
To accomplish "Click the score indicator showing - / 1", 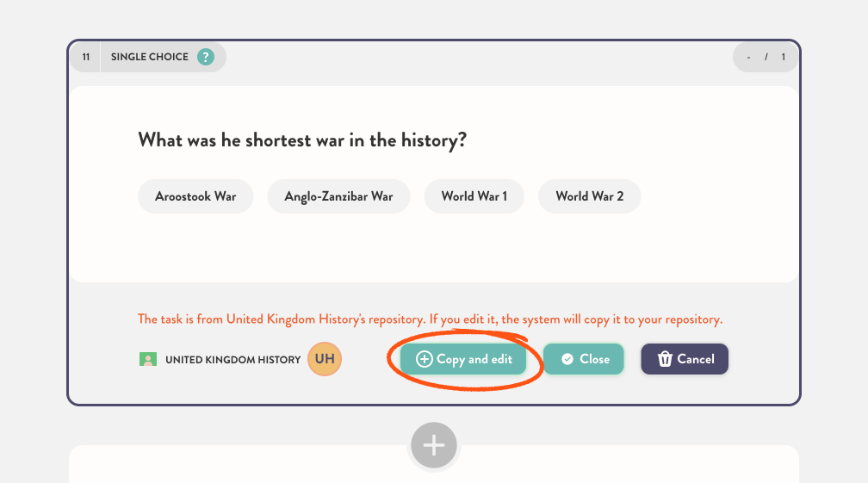I will click(766, 57).
